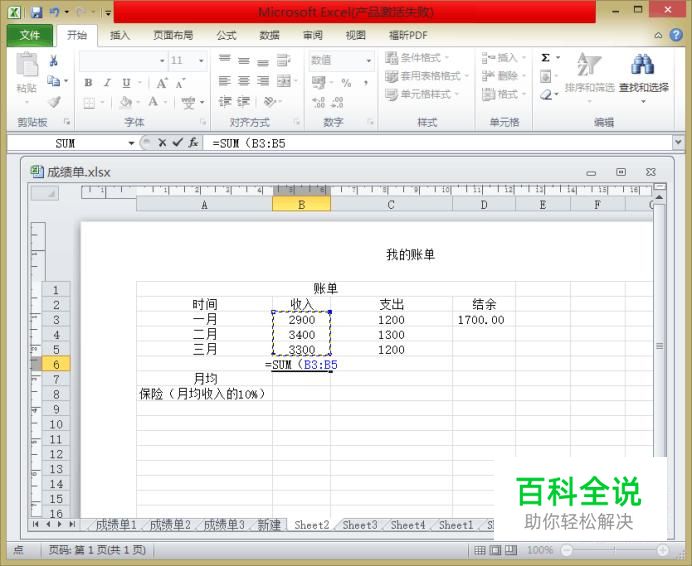The image size is (692, 566).
Task: Click the AutoSum sigma icon
Action: click(546, 58)
